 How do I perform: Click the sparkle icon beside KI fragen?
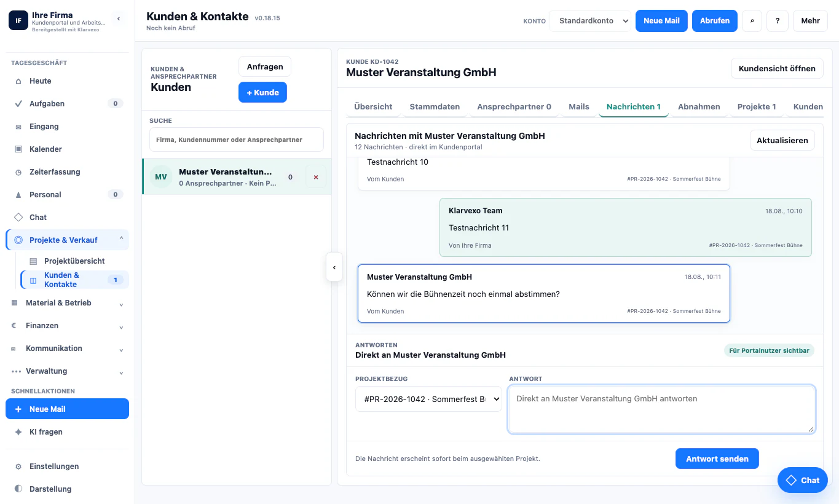pos(18,432)
